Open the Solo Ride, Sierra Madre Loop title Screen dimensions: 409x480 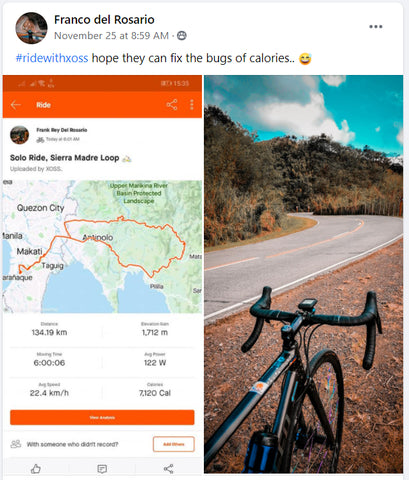coord(65,158)
